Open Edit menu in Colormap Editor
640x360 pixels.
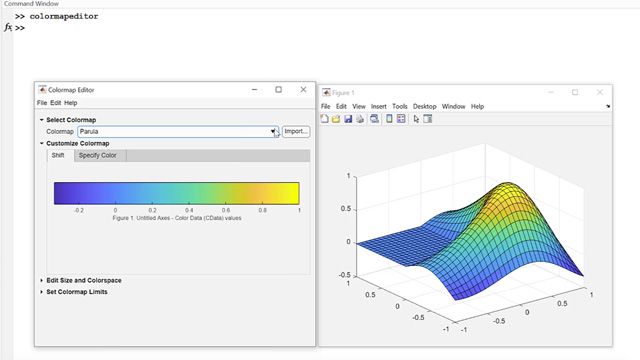(56, 103)
